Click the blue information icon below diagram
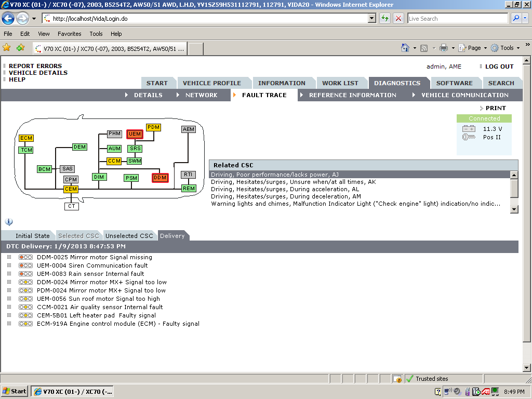Image resolution: width=532 pixels, height=399 pixels. point(9,222)
